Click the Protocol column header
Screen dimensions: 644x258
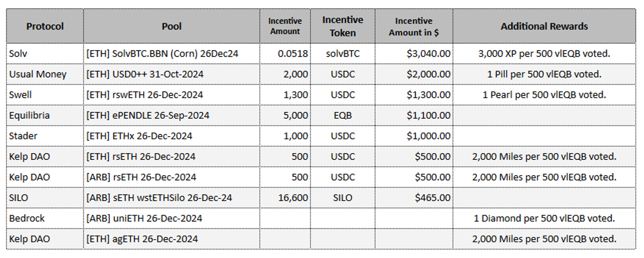(45, 26)
